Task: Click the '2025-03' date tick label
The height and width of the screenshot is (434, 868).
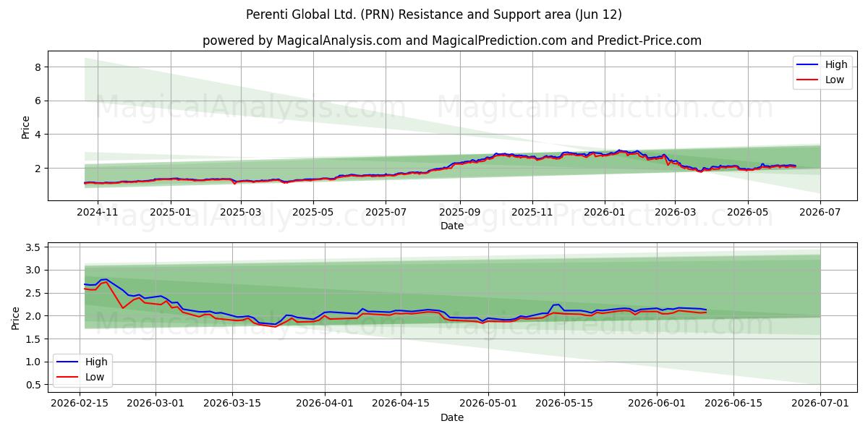Action: coord(240,212)
